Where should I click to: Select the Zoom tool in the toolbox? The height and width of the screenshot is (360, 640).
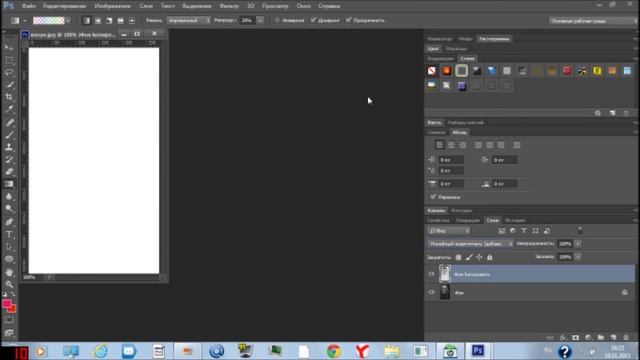pyautogui.click(x=9, y=284)
